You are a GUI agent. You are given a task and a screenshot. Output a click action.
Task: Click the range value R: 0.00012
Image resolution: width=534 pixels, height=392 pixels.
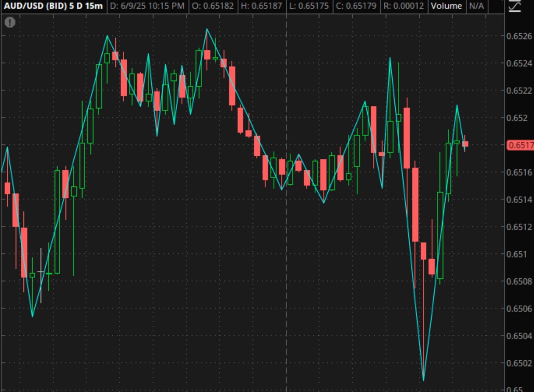point(404,6)
